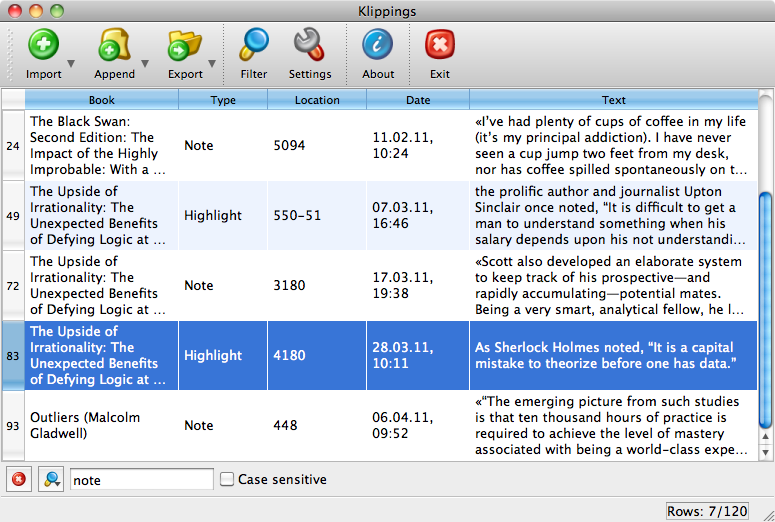Sort by the Book column header
Image resolution: width=775 pixels, height=522 pixels.
tap(102, 100)
